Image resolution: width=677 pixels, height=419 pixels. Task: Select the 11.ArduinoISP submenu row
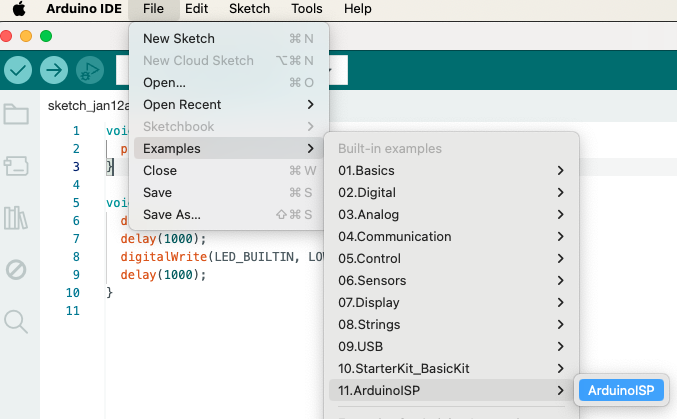coord(451,390)
